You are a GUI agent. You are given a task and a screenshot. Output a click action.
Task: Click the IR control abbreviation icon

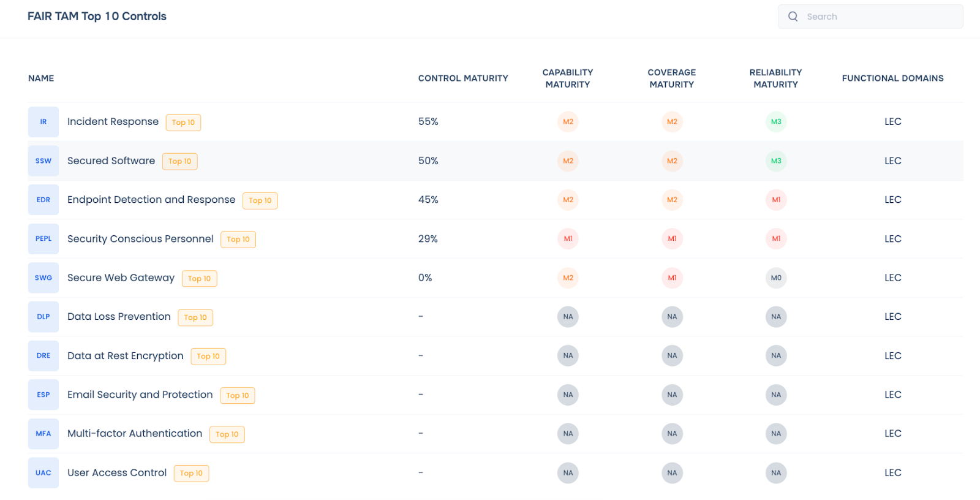click(43, 122)
